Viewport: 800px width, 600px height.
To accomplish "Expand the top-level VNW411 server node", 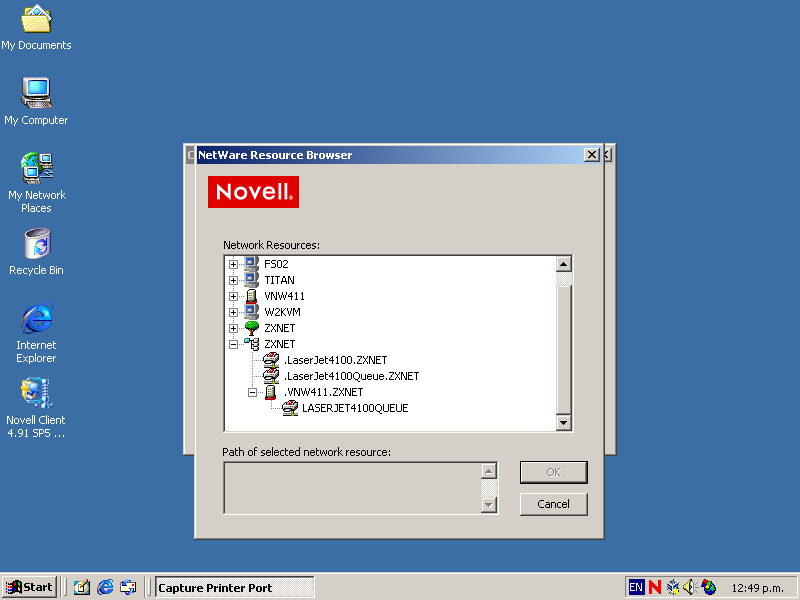I will point(233,296).
